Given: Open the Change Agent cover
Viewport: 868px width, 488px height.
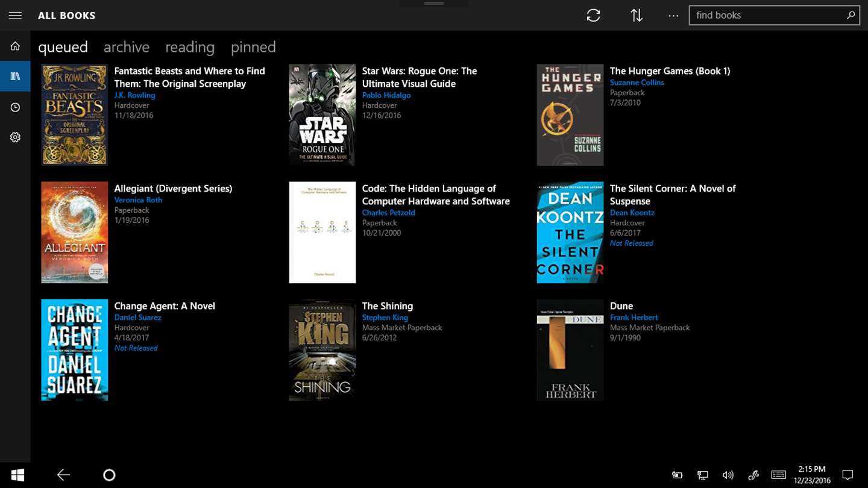Looking at the screenshot, I should coord(75,350).
